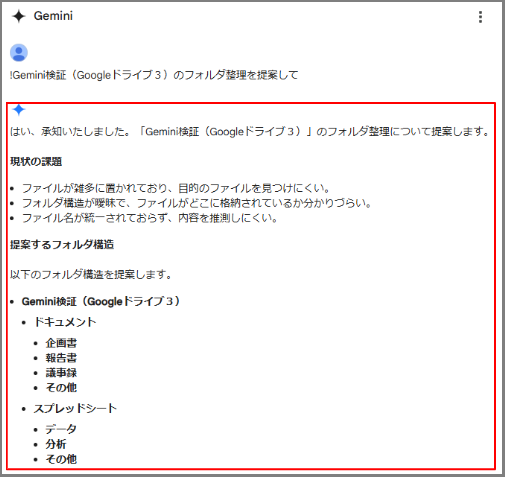The height and width of the screenshot is (477, 505).
Task: Click the blue Gemini response sparkle icon
Action: pos(19,110)
